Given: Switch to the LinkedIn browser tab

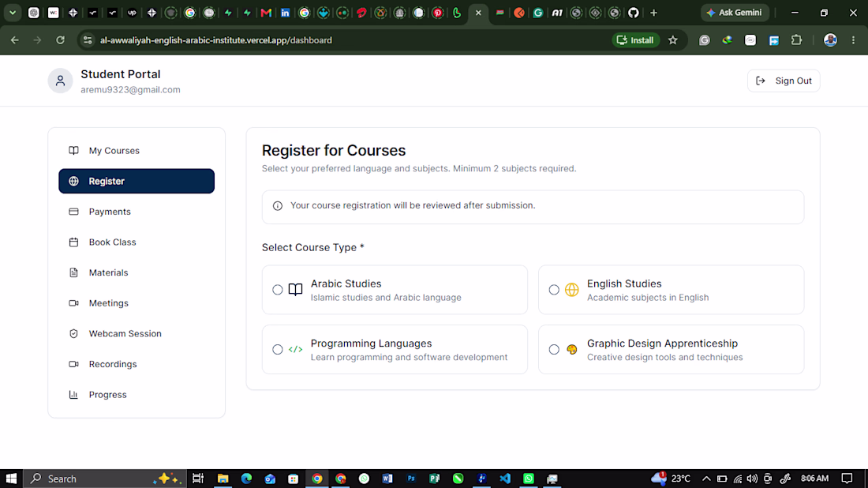Looking at the screenshot, I should [285, 13].
